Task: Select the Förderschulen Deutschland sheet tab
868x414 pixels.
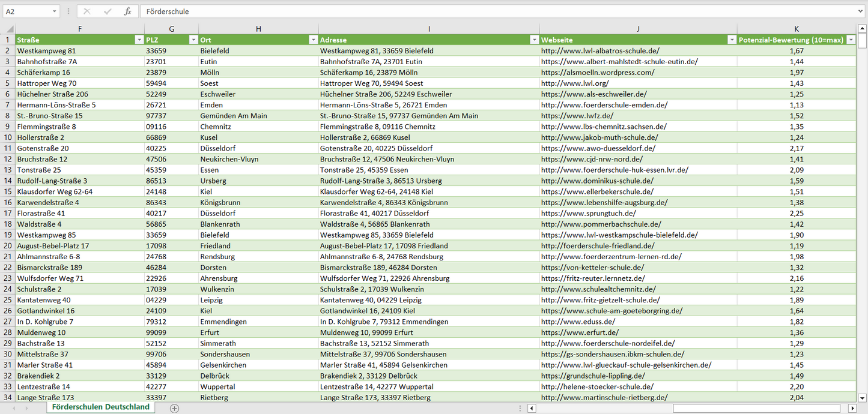Action: coord(100,407)
